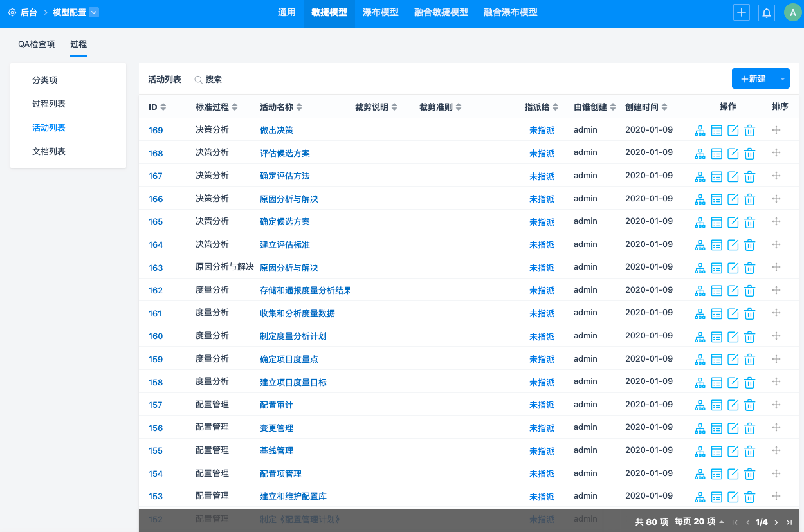804x532 pixels.
Task: Switch to the 瀑布模型 tab
Action: pos(380,12)
